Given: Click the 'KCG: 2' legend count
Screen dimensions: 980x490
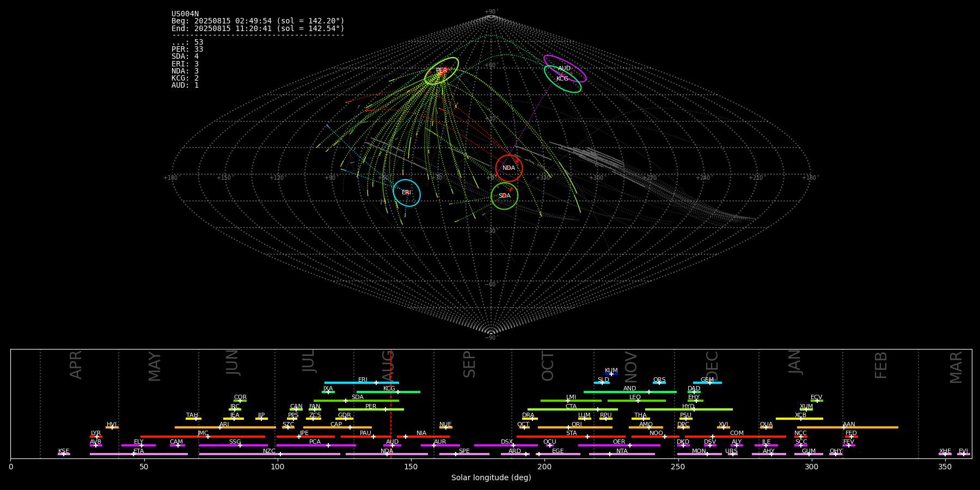Looking at the screenshot, I should 185,78.
